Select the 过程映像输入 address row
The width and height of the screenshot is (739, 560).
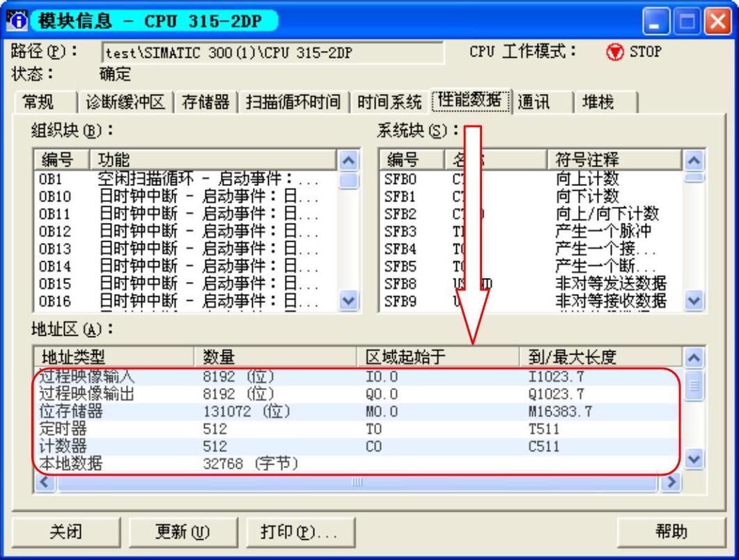tap(358, 377)
